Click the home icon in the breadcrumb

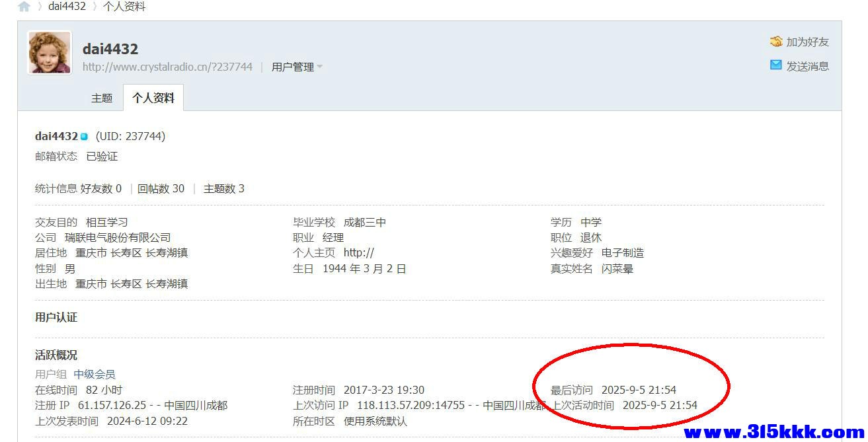(24, 7)
